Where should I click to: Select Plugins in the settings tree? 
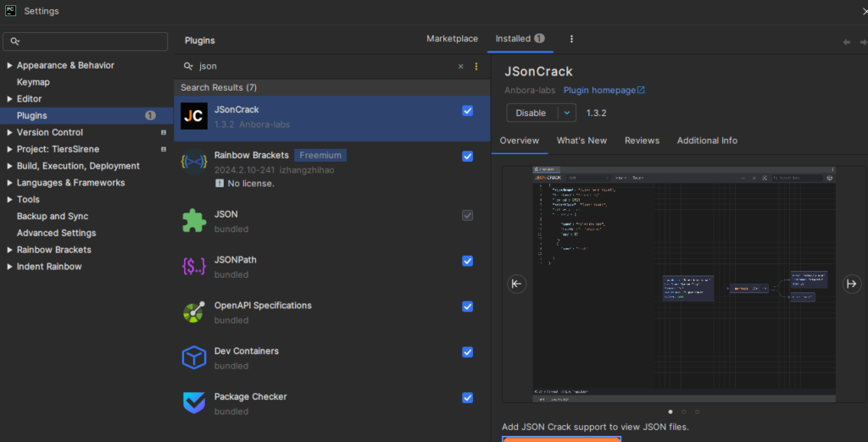point(87,116)
